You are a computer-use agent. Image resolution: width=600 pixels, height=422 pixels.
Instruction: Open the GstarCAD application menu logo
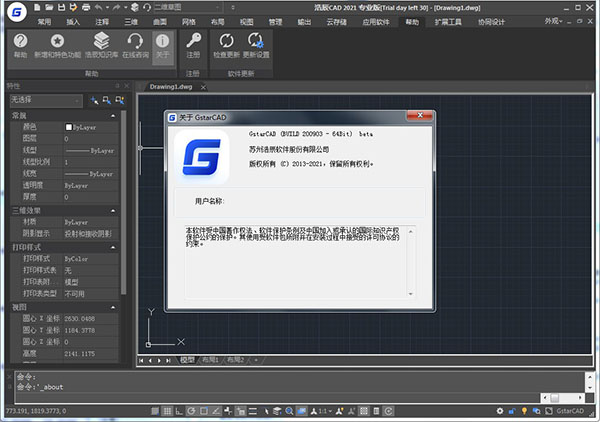[x=17, y=11]
